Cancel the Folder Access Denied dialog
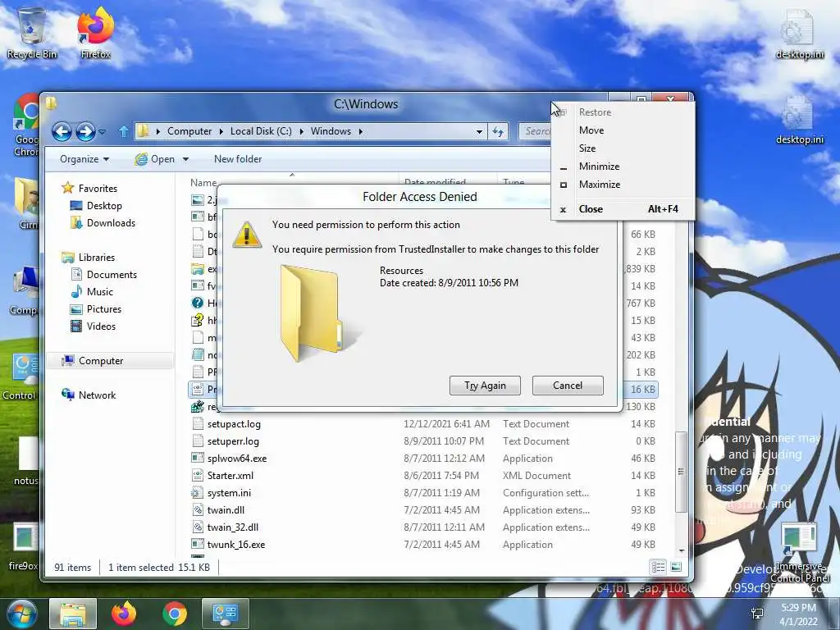The height and width of the screenshot is (630, 840). point(568,386)
